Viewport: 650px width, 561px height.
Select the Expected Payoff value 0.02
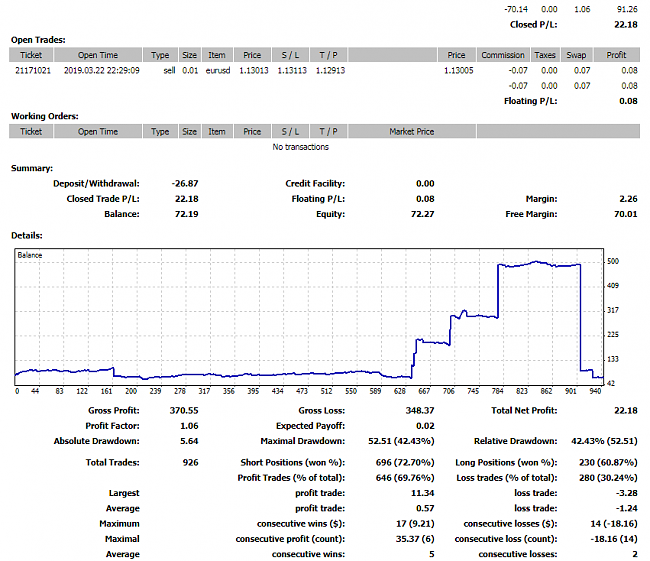(425, 426)
